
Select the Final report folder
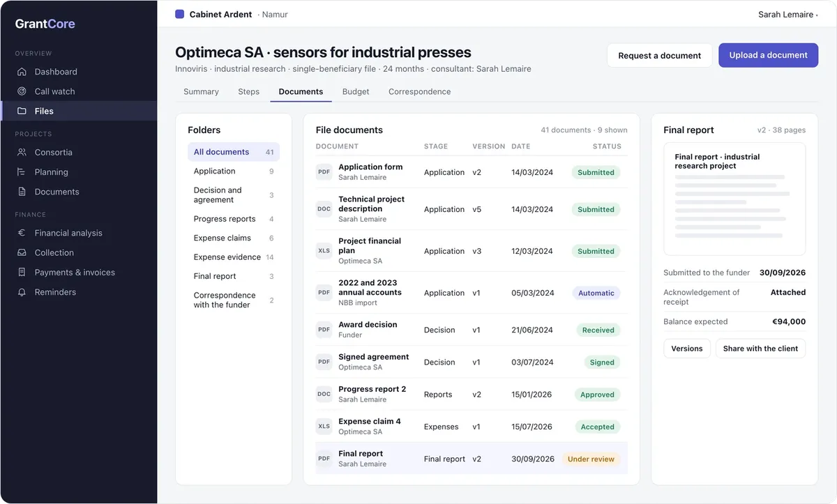[x=234, y=276]
